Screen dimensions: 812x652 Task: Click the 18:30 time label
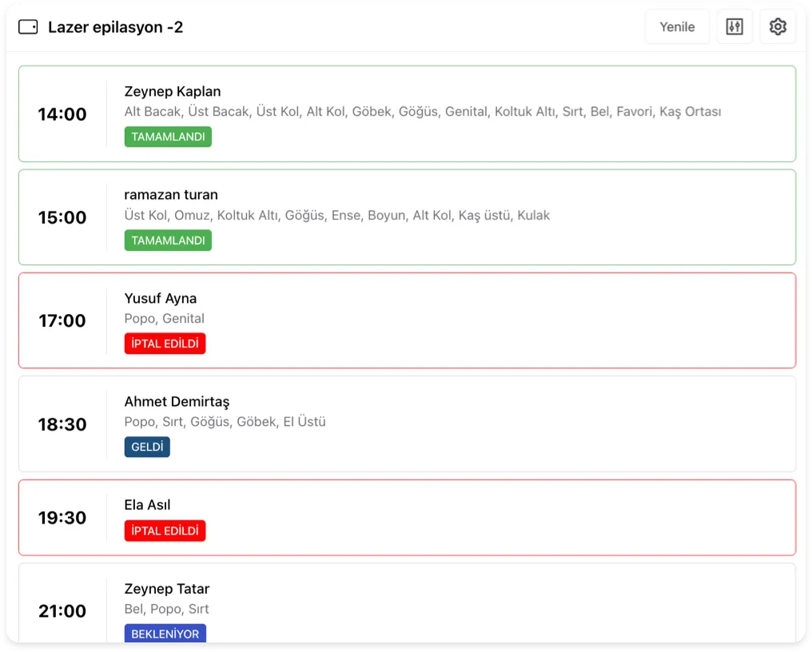pyautogui.click(x=62, y=424)
